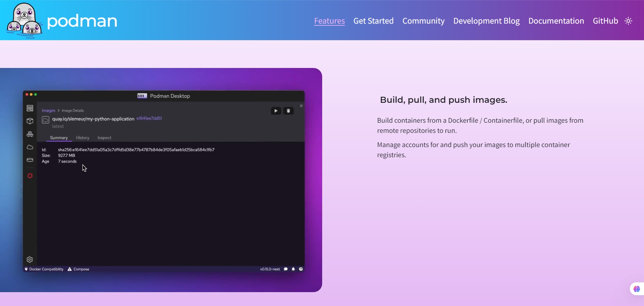The height and width of the screenshot is (306, 644).
Task: Switch to the History tab
Action: pyautogui.click(x=82, y=138)
